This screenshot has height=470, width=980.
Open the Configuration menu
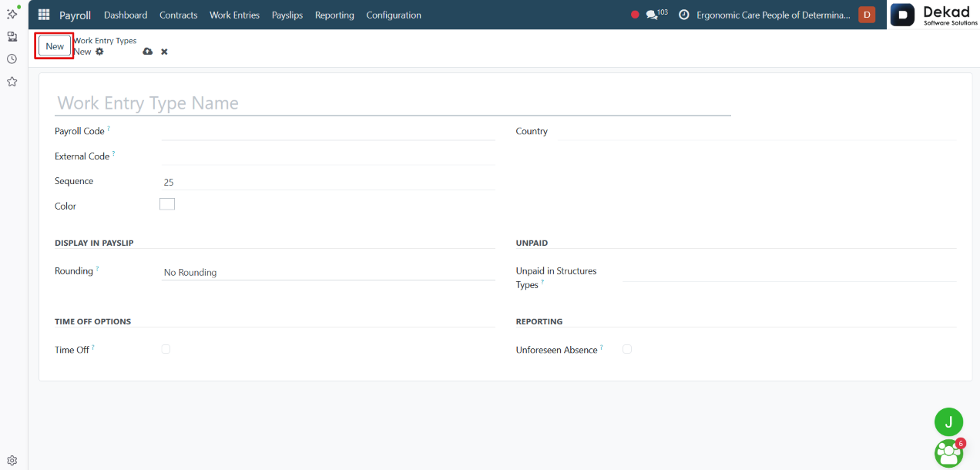pos(394,15)
